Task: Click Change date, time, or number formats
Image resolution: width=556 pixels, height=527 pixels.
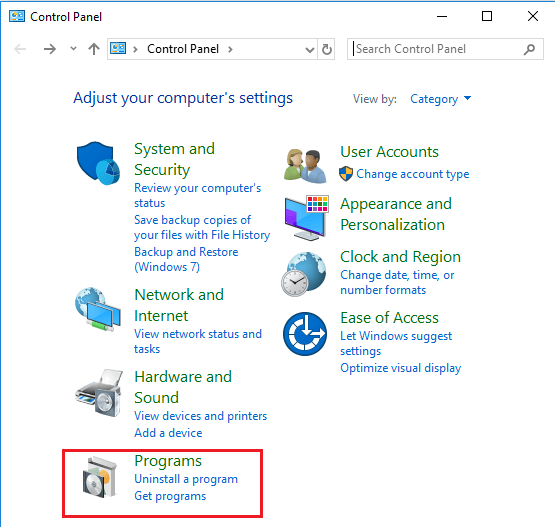Action: 397,282
